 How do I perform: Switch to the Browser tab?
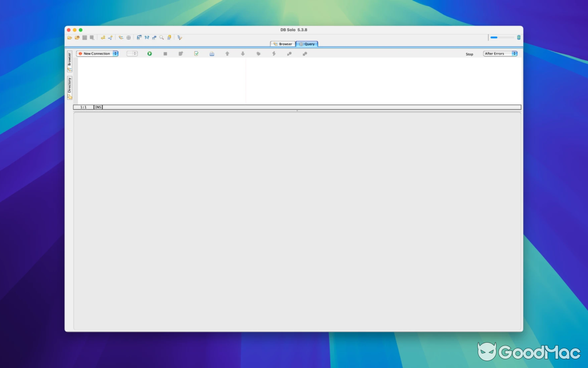click(x=282, y=44)
